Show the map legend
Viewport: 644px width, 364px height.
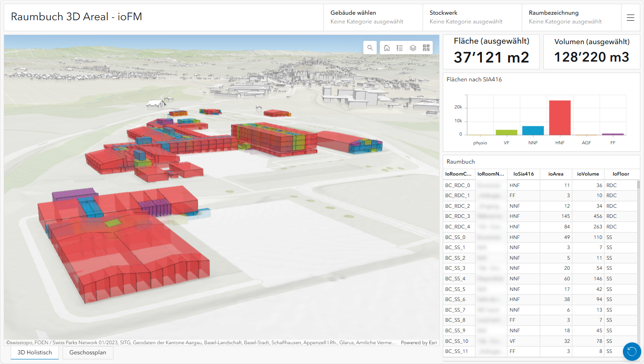click(x=400, y=48)
